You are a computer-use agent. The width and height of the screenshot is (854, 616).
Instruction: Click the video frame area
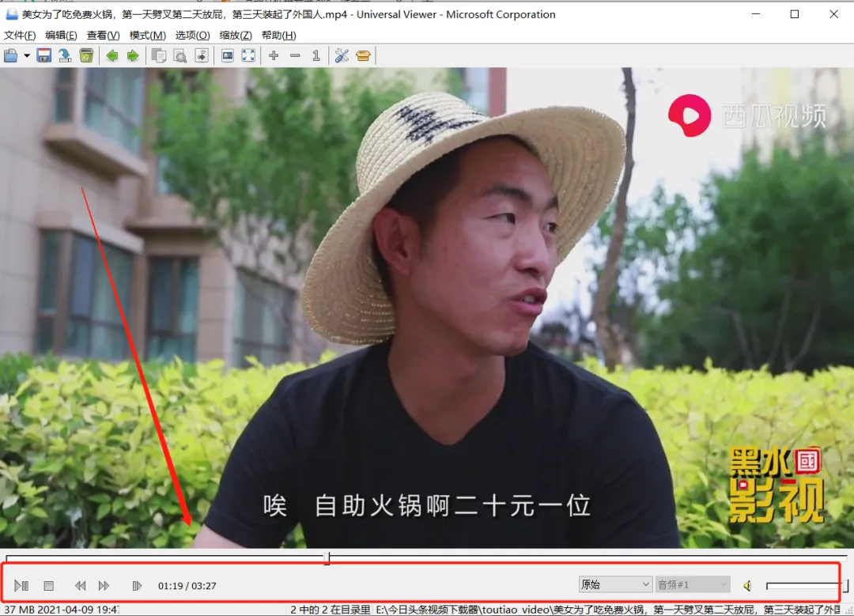click(427, 308)
